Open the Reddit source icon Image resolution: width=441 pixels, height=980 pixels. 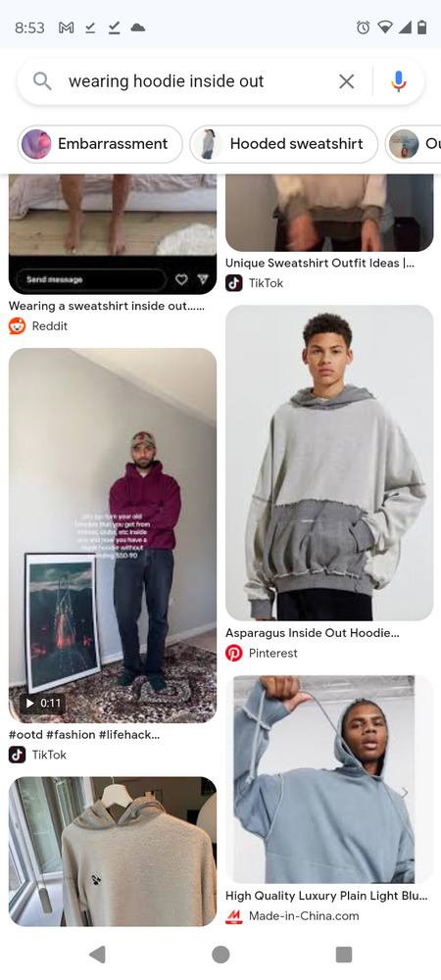18,325
